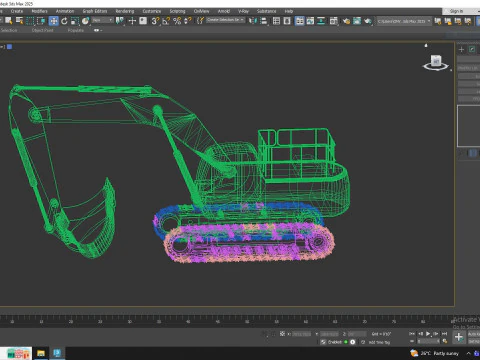Toggle Angle Snap
The height and width of the screenshot is (360, 480).
[x=166, y=21]
